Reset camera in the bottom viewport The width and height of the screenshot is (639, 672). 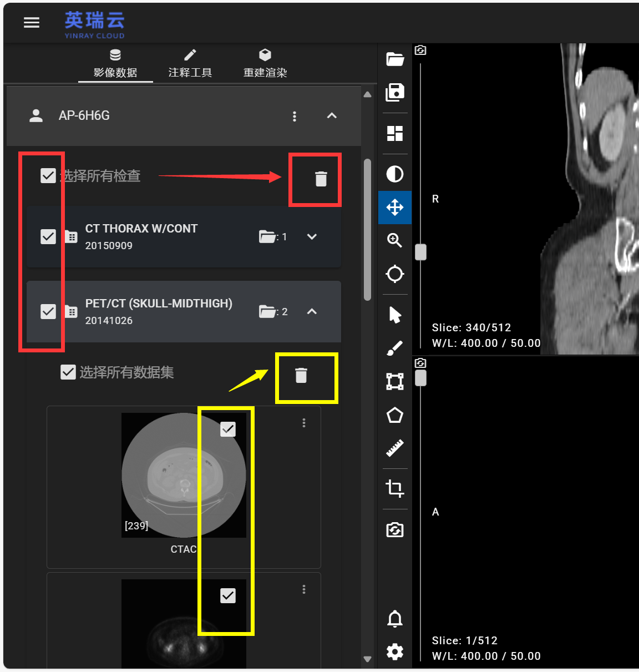pos(420,363)
